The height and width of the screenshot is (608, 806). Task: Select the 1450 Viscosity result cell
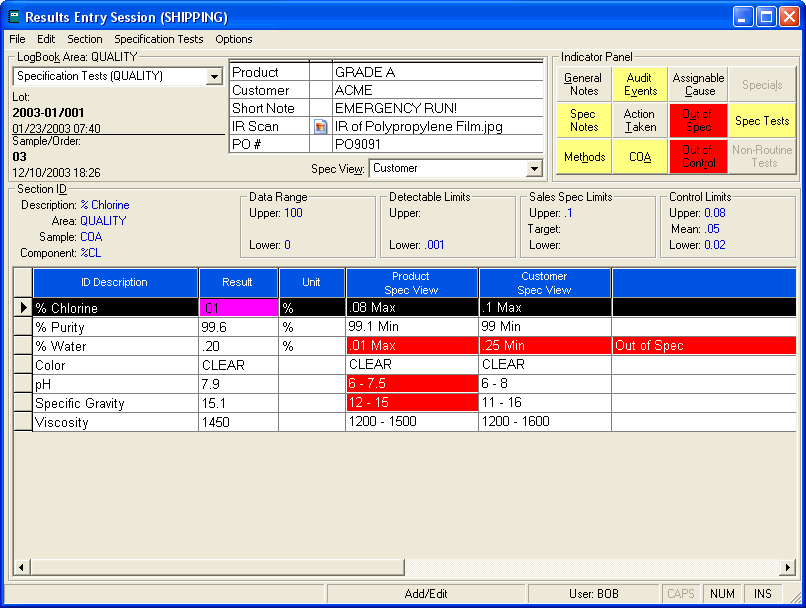(239, 422)
